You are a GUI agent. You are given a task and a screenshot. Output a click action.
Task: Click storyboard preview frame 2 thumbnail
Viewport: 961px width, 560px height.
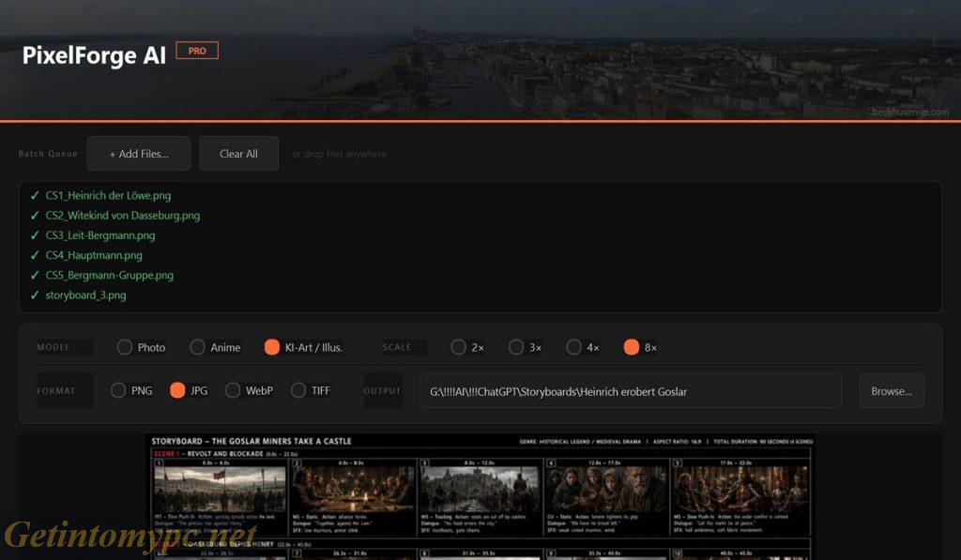[x=353, y=489]
